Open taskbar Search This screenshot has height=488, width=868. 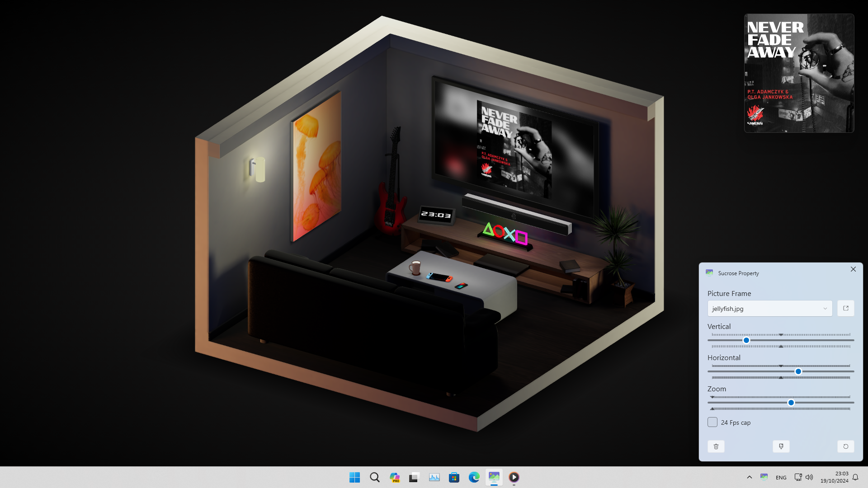374,477
